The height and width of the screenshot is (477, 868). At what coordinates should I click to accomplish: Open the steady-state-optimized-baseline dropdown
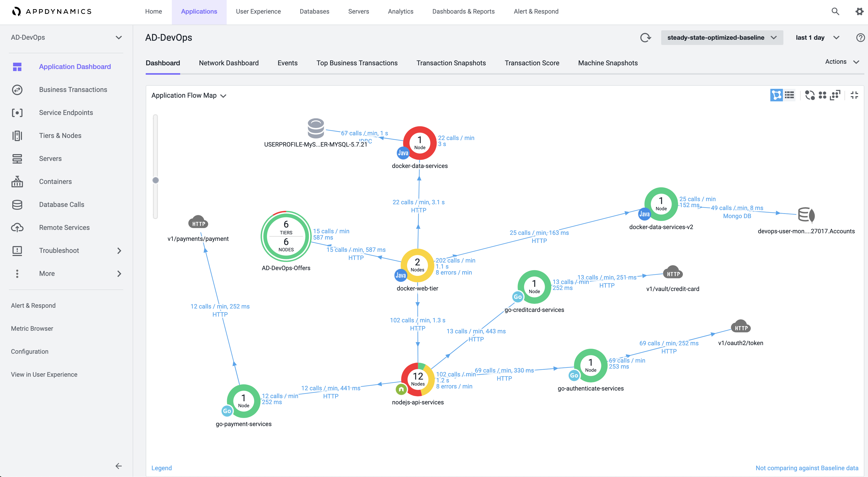[x=722, y=37]
